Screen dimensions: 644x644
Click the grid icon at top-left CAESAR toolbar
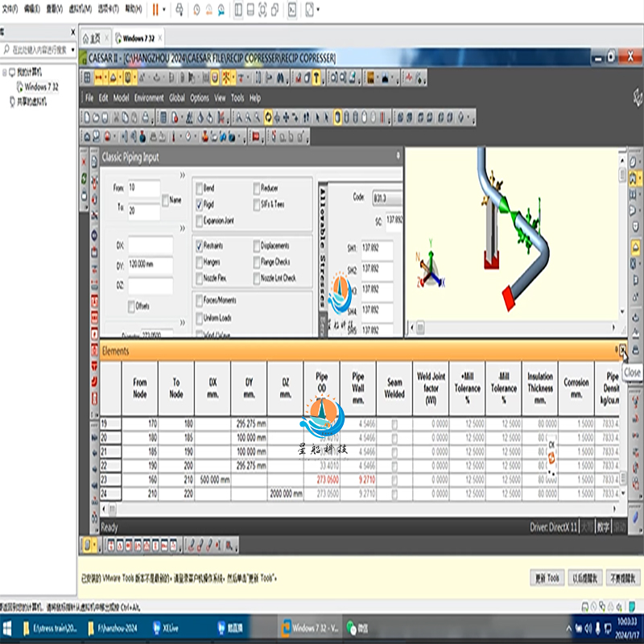87,77
